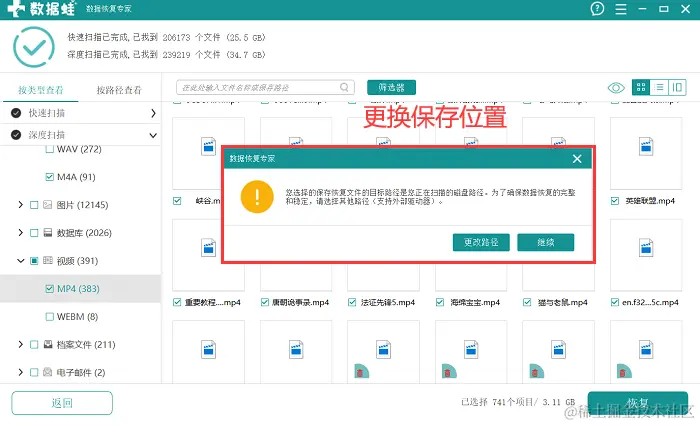Screen dimensions: 700x425
Task: Select M4A (91) tree row label
Action: (x=76, y=177)
